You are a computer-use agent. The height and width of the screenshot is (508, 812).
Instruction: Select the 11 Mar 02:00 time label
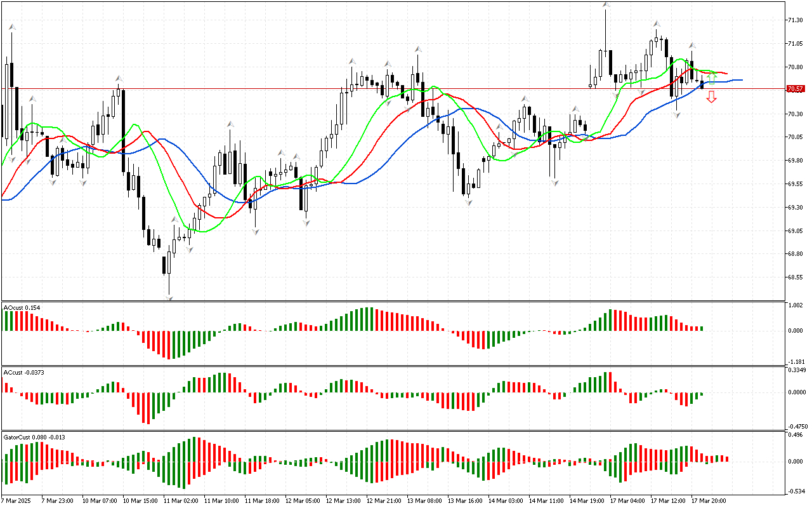click(180, 501)
